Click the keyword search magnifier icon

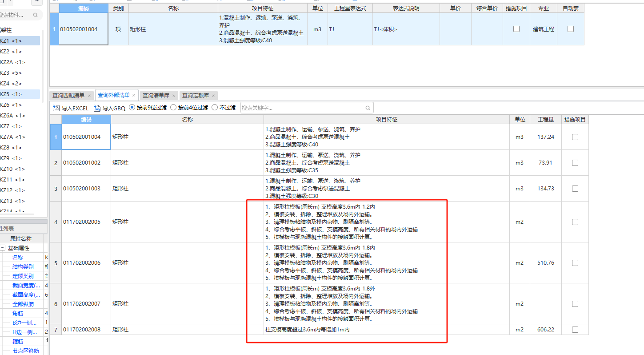point(368,108)
